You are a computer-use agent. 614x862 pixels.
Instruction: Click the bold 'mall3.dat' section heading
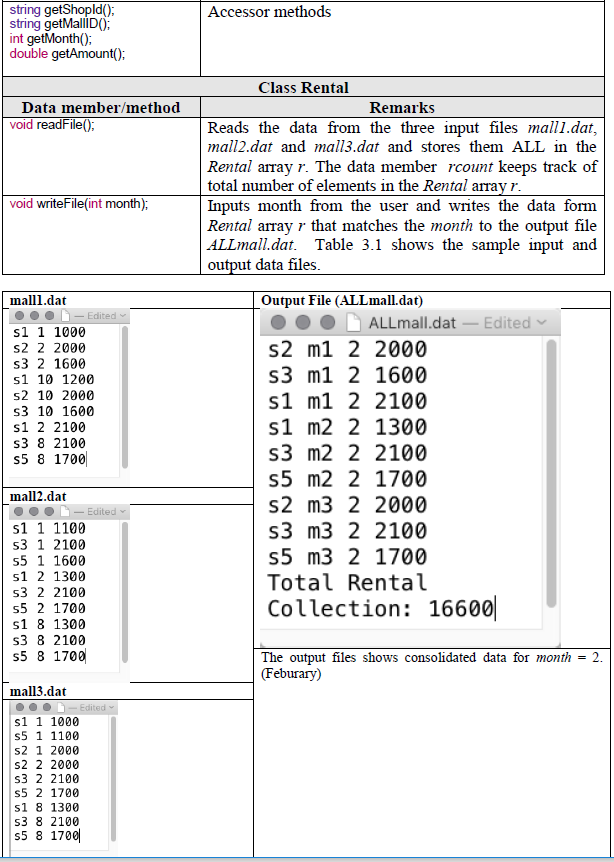pos(38,691)
